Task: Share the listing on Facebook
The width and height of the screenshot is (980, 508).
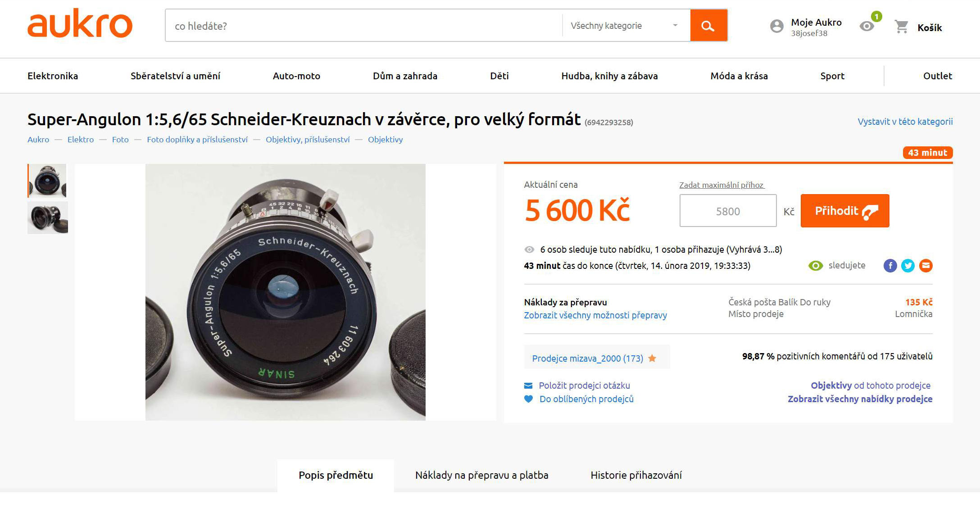Action: pyautogui.click(x=890, y=266)
